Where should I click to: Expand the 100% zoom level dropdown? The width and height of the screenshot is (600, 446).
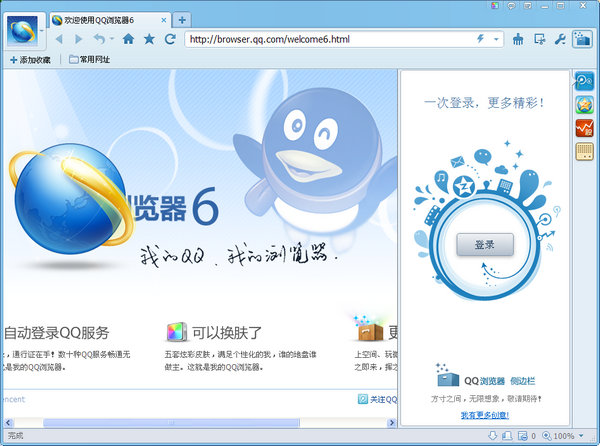[581, 436]
